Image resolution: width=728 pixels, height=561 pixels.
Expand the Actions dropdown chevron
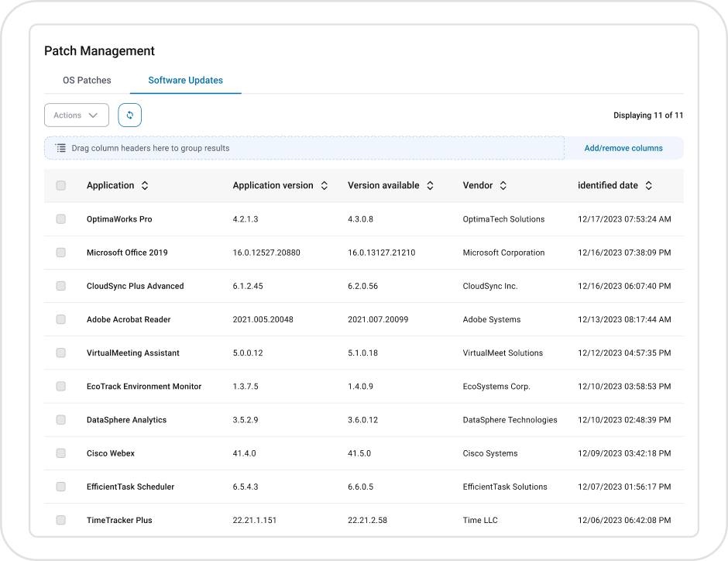93,115
